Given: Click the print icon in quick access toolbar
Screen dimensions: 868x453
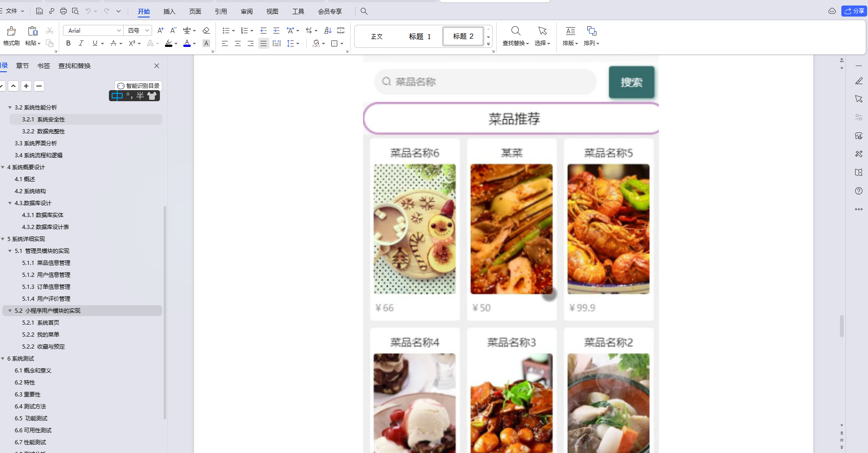Looking at the screenshot, I should tap(63, 11).
